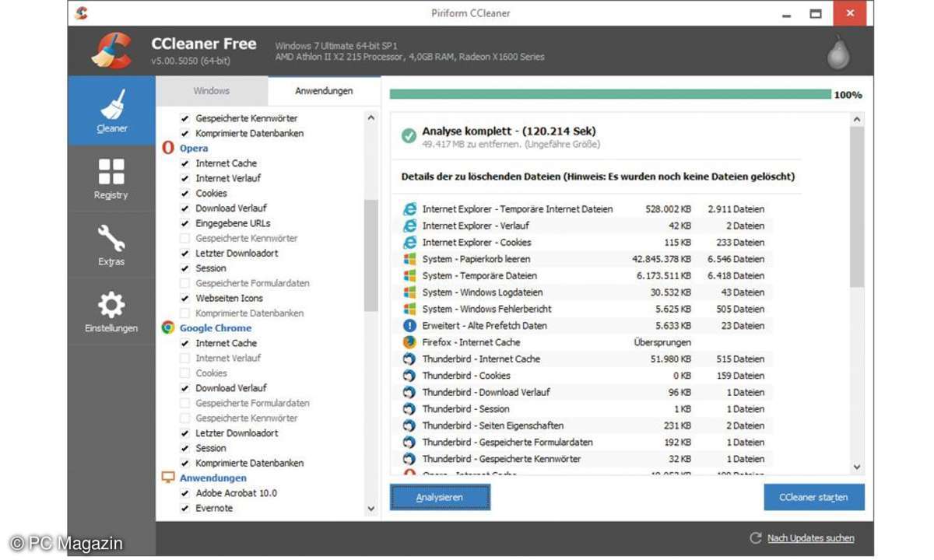Click the green Analyse komplett checkmark icon
This screenshot has height=560, width=934.
[409, 136]
